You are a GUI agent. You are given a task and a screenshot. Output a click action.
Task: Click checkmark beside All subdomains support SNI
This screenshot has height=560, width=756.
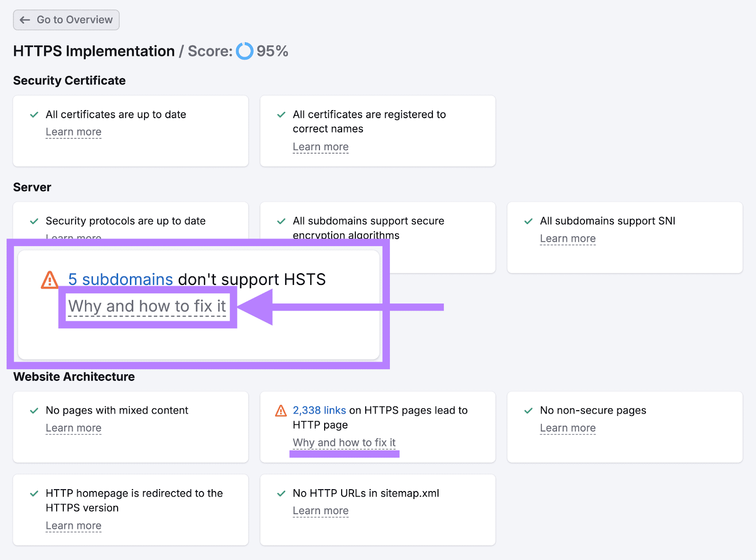click(528, 221)
